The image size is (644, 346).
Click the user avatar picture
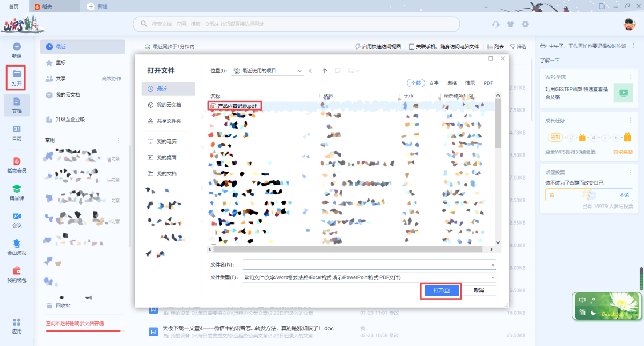coord(629,24)
